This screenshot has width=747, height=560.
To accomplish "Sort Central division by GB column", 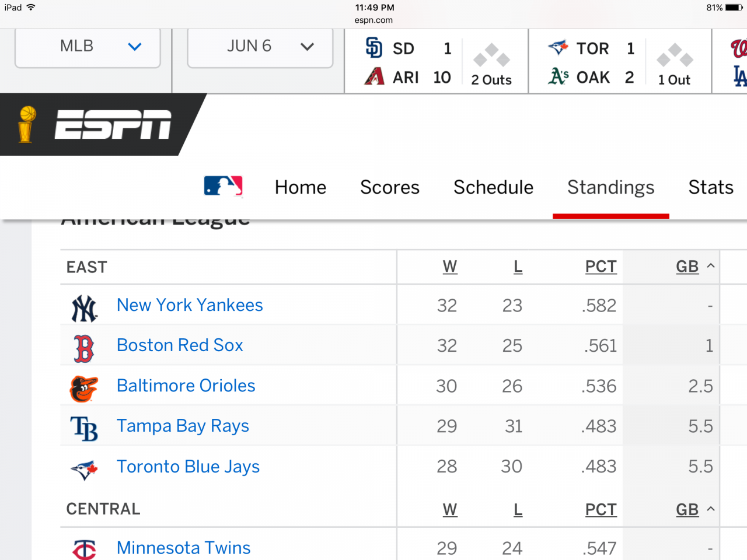I will pyautogui.click(x=687, y=510).
